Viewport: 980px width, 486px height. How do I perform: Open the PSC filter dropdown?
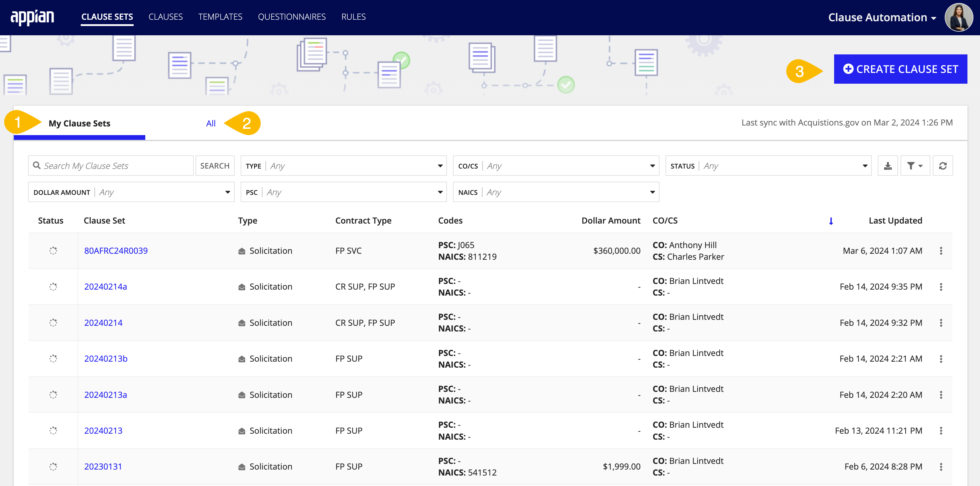344,192
